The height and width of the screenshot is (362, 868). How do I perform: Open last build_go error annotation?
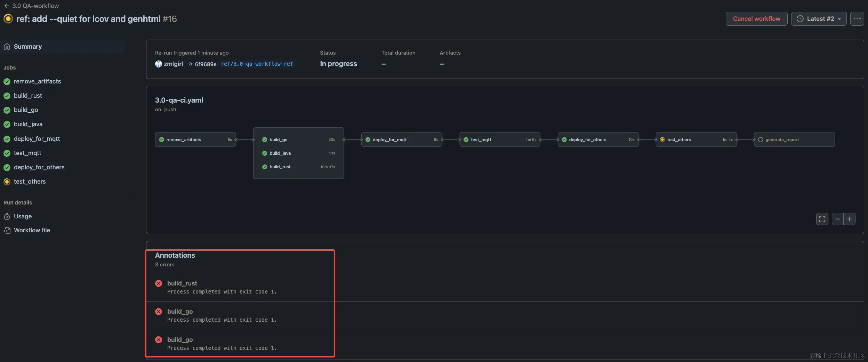pos(180,340)
